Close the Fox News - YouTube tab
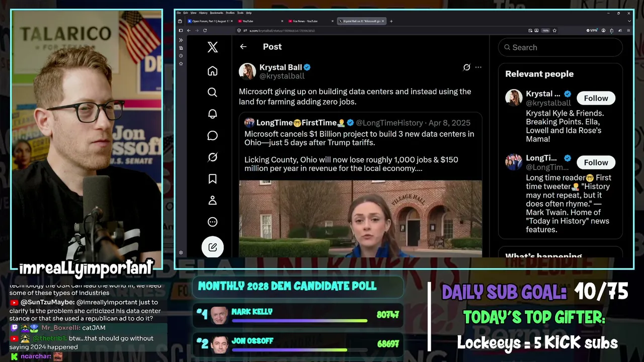The height and width of the screenshot is (362, 644). click(x=333, y=21)
